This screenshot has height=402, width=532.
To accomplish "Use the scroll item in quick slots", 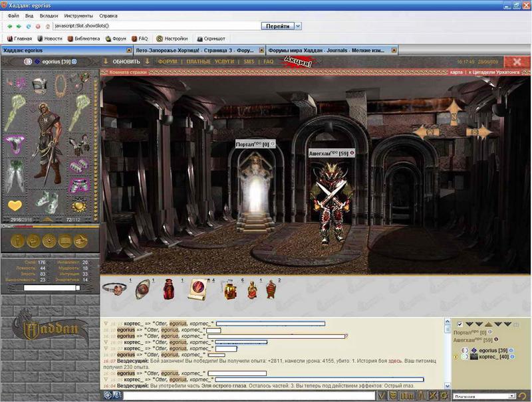I will coord(199,289).
